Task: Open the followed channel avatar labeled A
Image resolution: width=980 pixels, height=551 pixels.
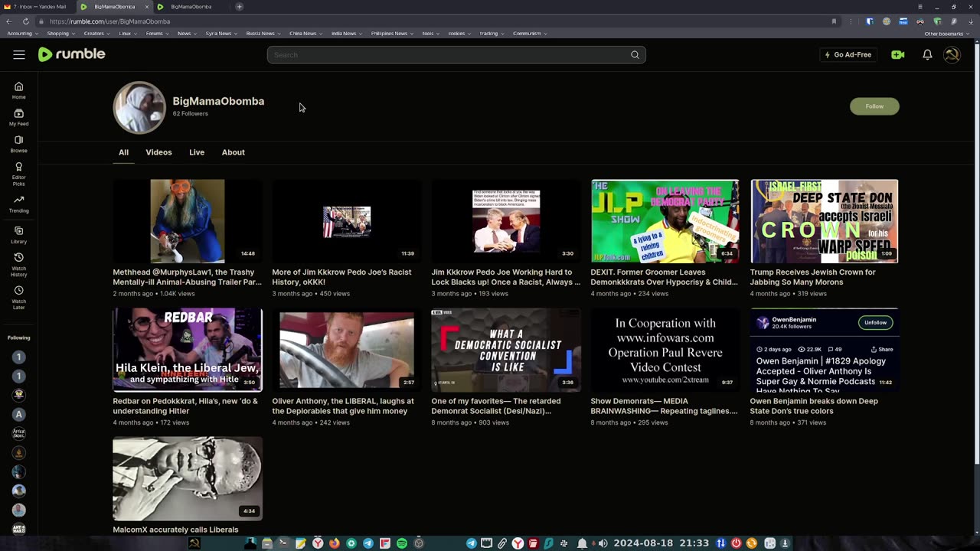Action: point(19,414)
